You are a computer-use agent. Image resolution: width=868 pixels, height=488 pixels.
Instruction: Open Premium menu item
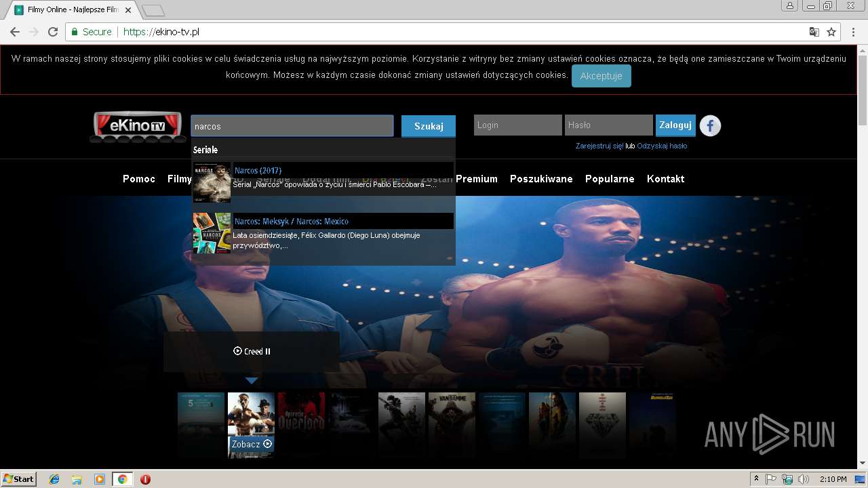pos(477,179)
